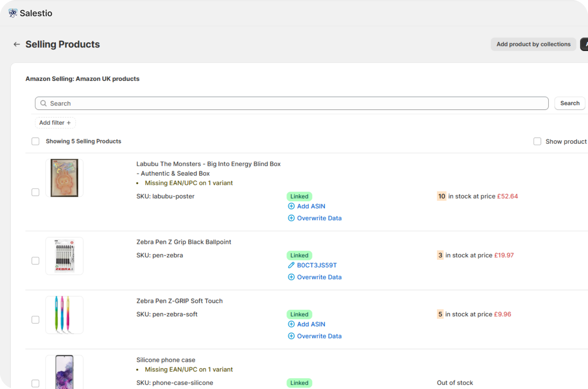Tick select-all checkbox next to Showing 5 Selling Products
Image resolution: width=588 pixels, height=389 pixels.
pos(35,141)
